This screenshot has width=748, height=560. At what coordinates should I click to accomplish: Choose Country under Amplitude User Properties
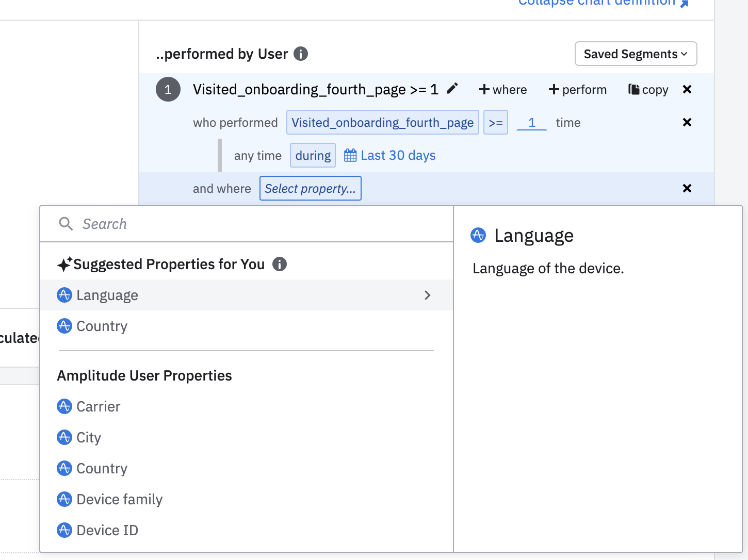(x=247, y=468)
